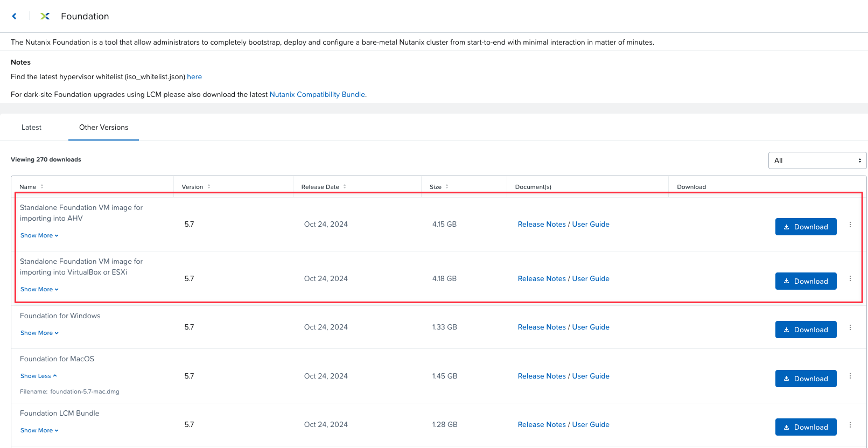Open Release Notes for Foundation for MacOS
This screenshot has height=448, width=868.
pyautogui.click(x=542, y=376)
